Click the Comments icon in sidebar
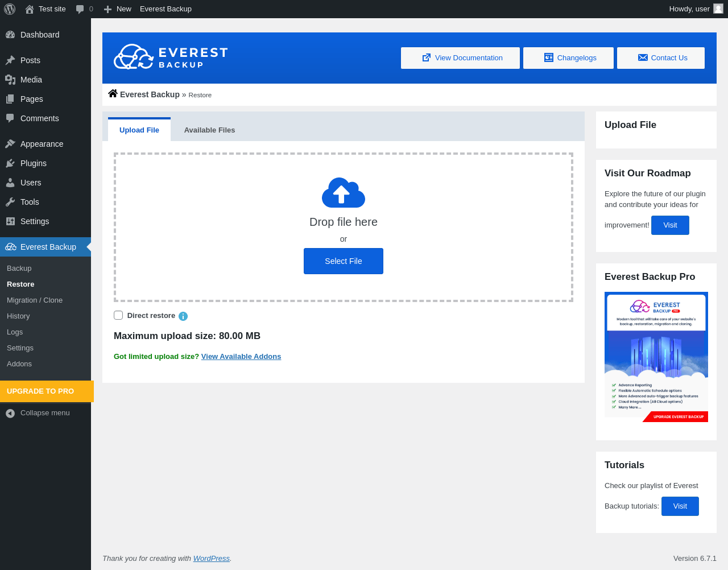Screen dimensions: 728x570 point(10,118)
